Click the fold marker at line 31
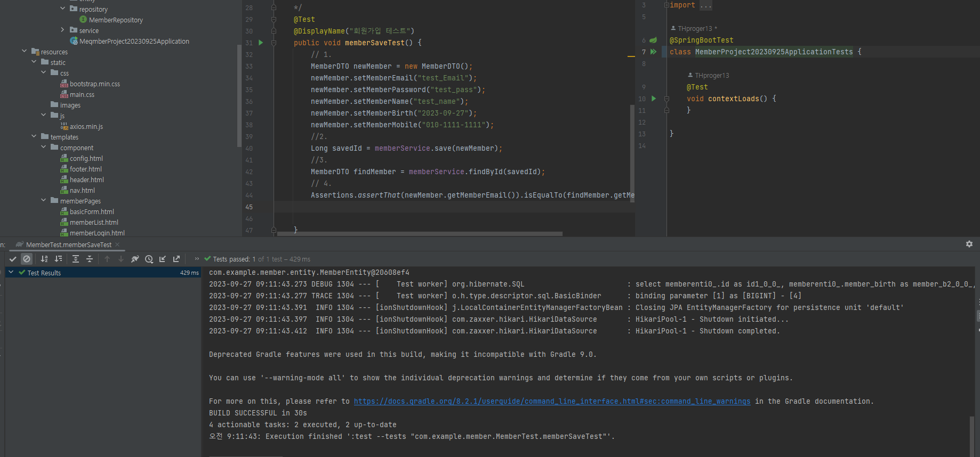 coord(274,43)
